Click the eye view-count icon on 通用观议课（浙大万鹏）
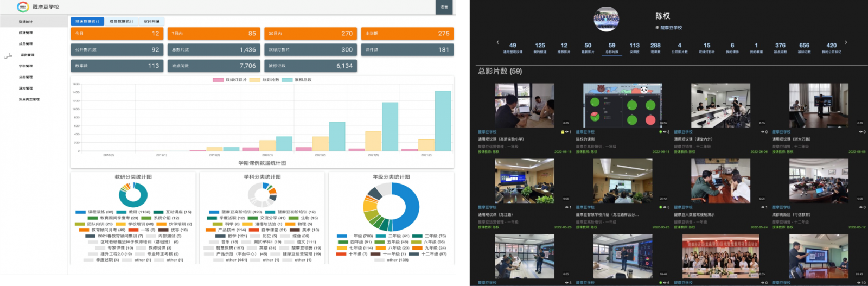Screen dimensions: 868x286 coord(860,132)
